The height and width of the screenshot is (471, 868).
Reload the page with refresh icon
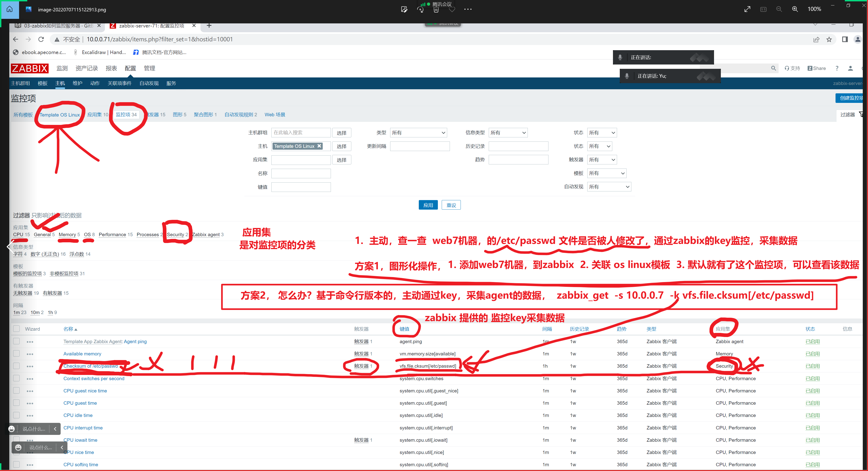point(41,40)
